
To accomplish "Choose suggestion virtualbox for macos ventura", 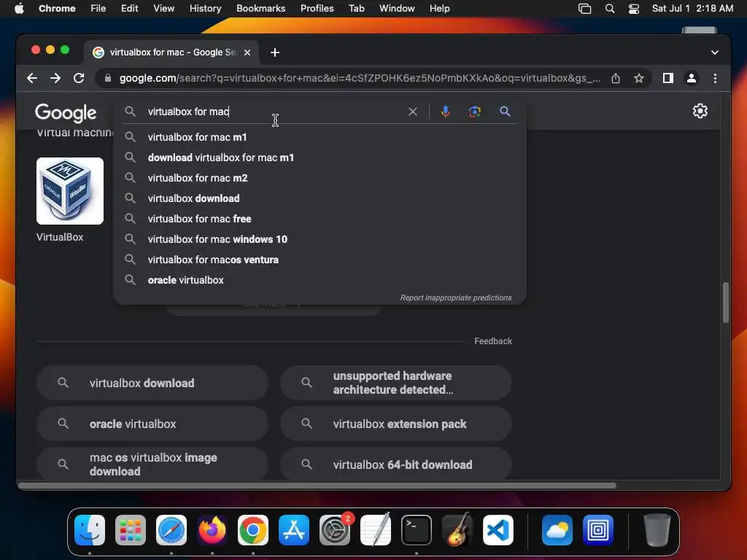I will [320, 260].
